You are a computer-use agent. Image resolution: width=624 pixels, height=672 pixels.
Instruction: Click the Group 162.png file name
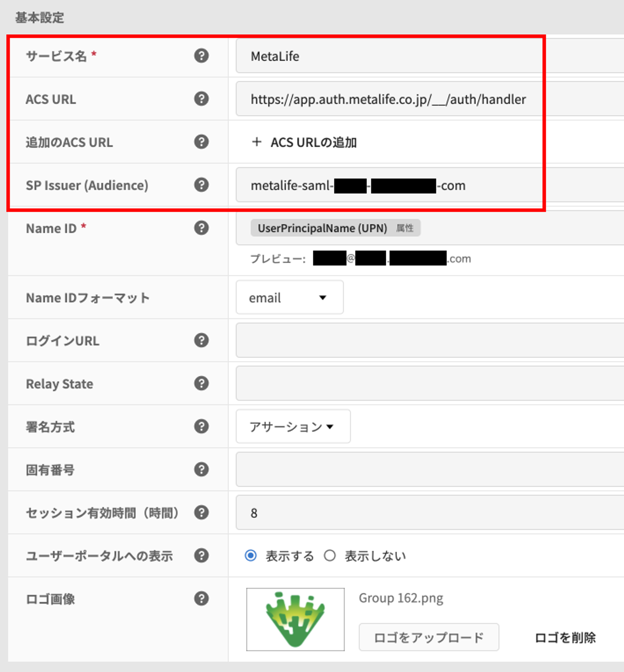coord(401,598)
